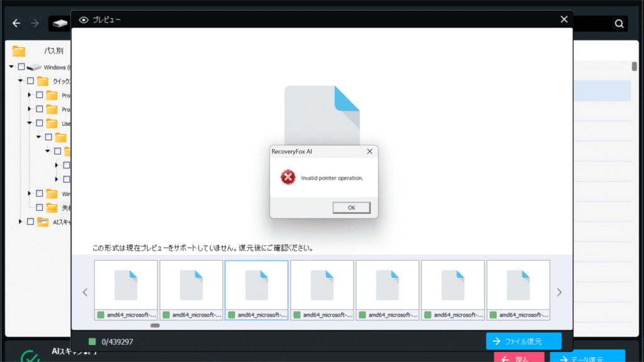This screenshot has height=362, width=644.
Task: Expand the second Pro folder
Action: [x=30, y=109]
